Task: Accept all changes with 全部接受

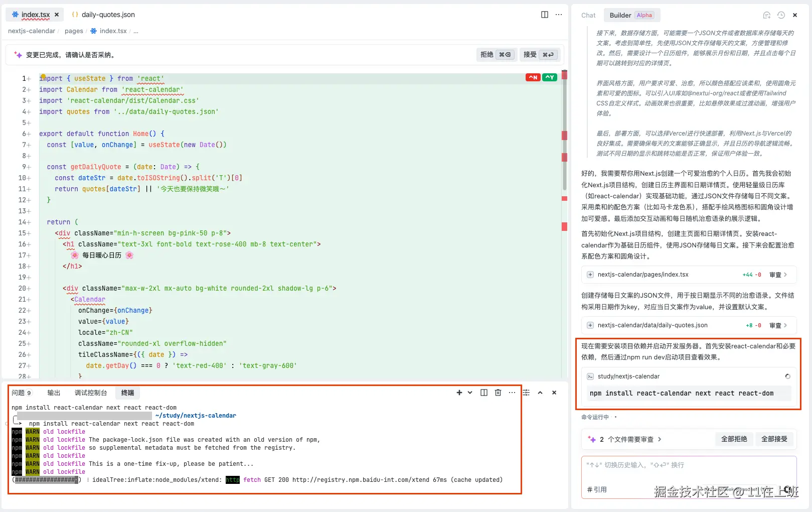Action: pyautogui.click(x=774, y=439)
